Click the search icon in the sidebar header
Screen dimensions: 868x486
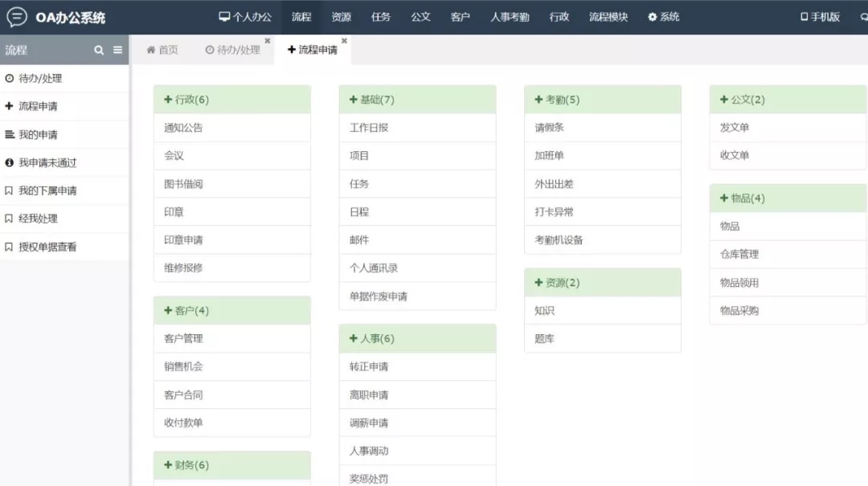click(99, 50)
